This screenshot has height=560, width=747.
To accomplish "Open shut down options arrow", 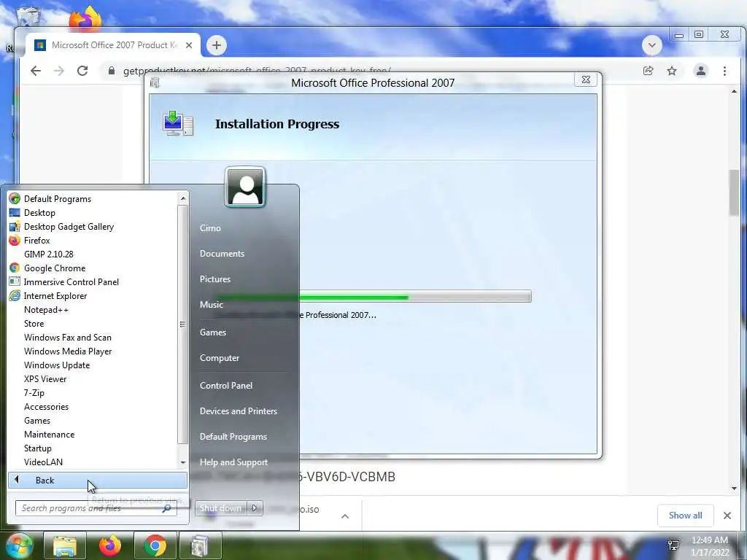I will pyautogui.click(x=255, y=508).
